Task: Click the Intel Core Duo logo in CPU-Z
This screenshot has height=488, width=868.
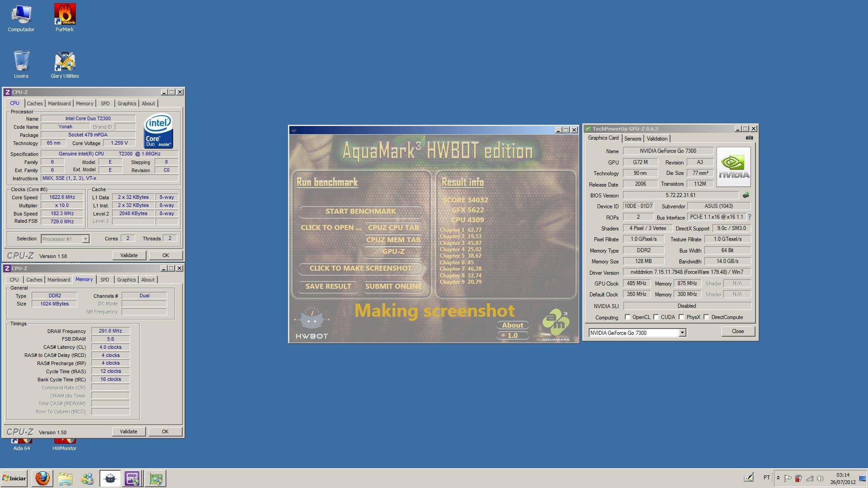Action: click(158, 131)
